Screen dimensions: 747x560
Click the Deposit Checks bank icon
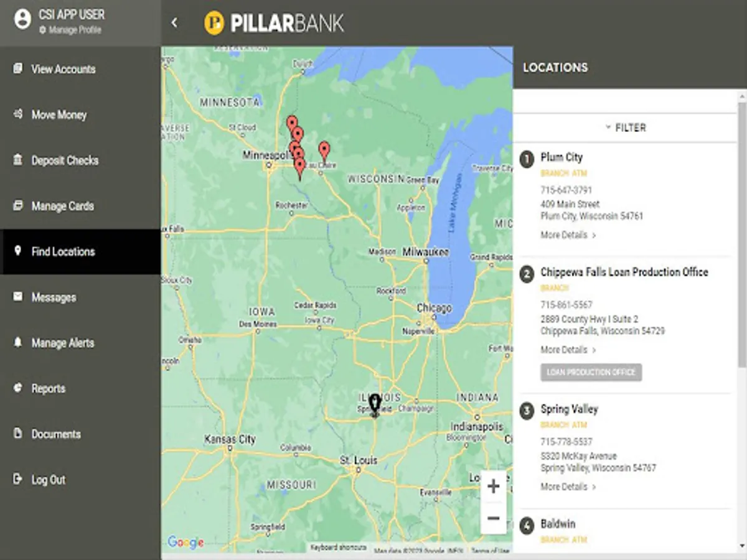[17, 160]
